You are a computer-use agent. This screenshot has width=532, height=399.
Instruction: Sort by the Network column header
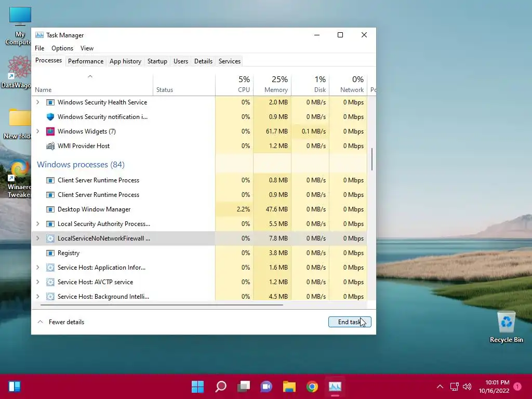pyautogui.click(x=349, y=84)
